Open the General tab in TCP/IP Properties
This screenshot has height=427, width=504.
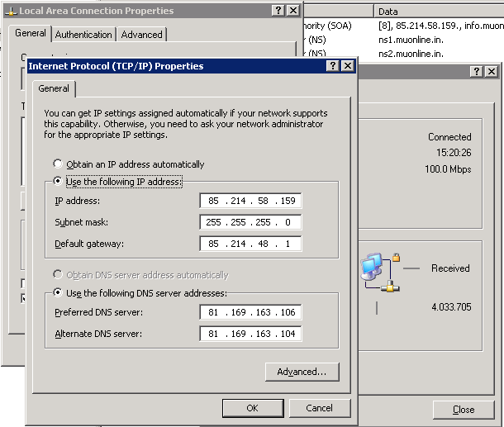click(x=54, y=88)
